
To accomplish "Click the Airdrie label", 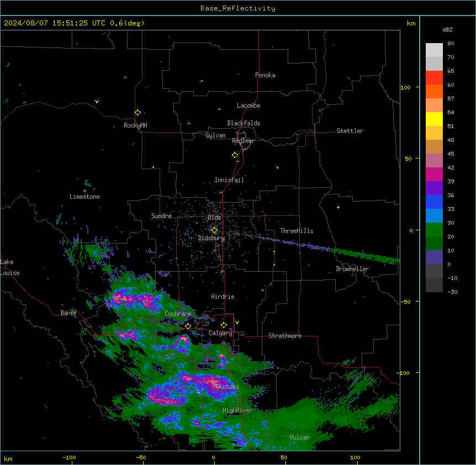I will pyautogui.click(x=223, y=297).
